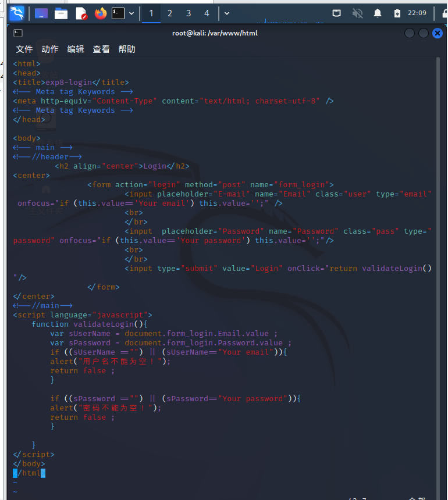Viewport: 448px width, 500px height.
Task: Click the input type="submit" line
Action: [x=278, y=269]
